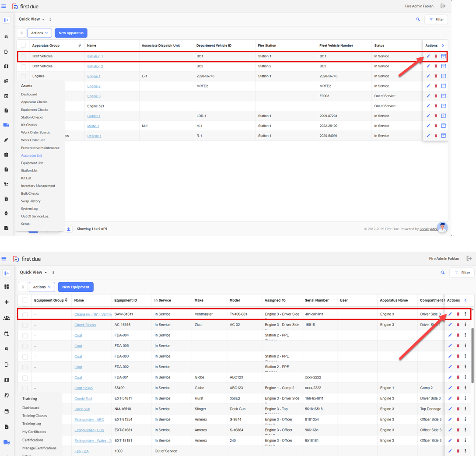Open more options for Deck Gun row
This screenshot has width=476, height=456.
(x=465, y=409)
